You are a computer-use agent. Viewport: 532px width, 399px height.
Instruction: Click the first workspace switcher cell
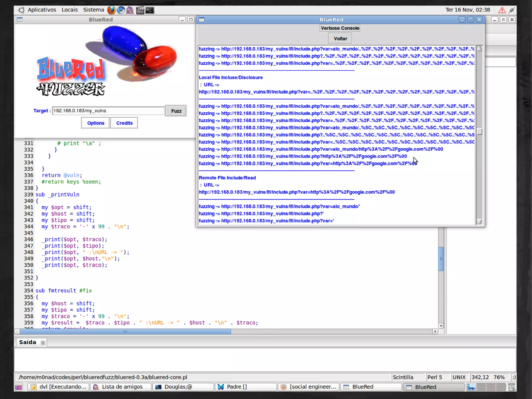tap(471, 387)
